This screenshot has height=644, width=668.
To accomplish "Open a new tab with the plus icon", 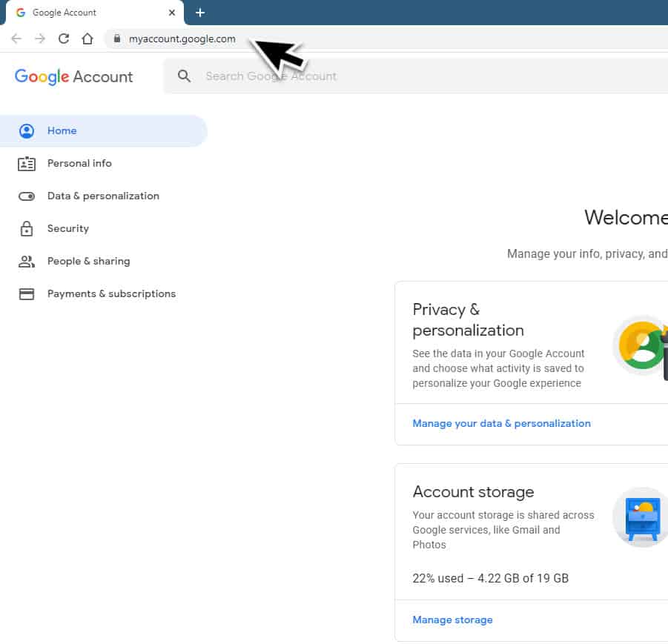I will [200, 13].
